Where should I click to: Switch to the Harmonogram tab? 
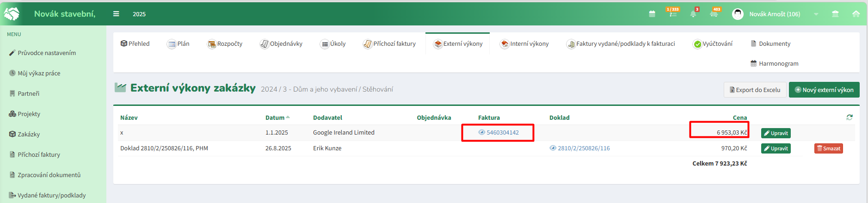coord(774,63)
